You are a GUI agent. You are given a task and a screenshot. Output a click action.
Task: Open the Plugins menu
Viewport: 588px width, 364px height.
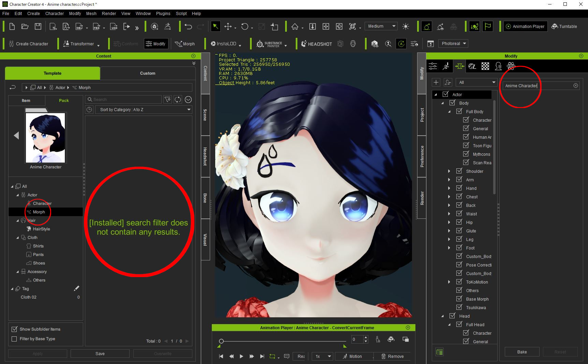coord(163,14)
